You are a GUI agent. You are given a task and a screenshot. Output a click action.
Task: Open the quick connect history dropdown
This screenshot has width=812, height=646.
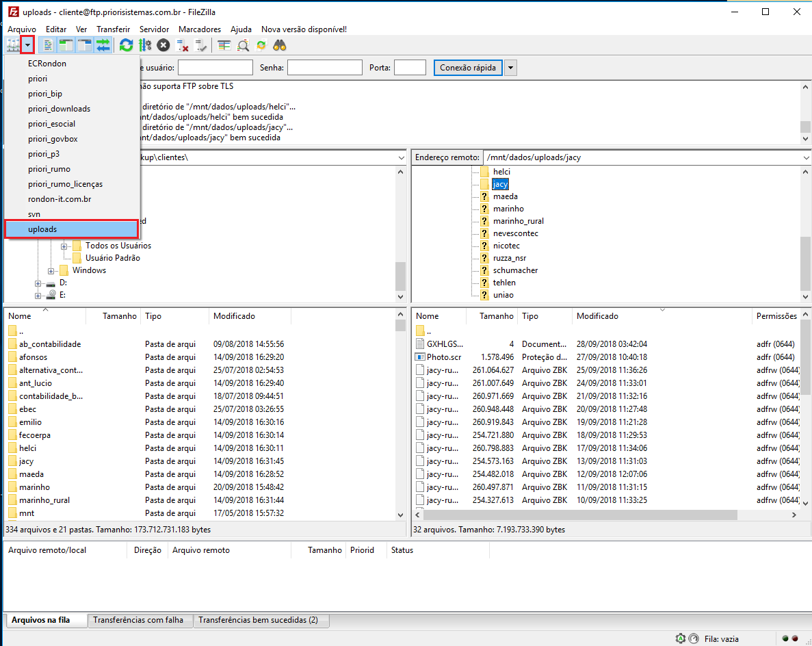click(x=510, y=68)
